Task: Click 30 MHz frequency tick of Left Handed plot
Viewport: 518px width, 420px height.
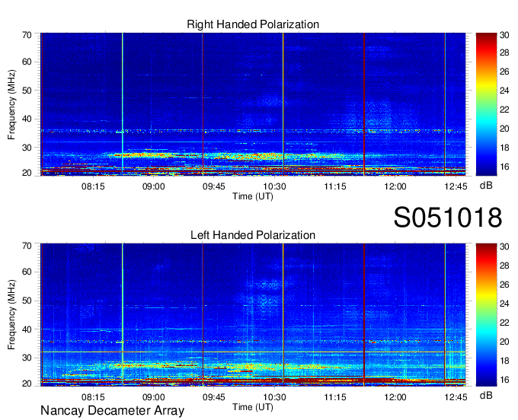Action: coord(27,358)
